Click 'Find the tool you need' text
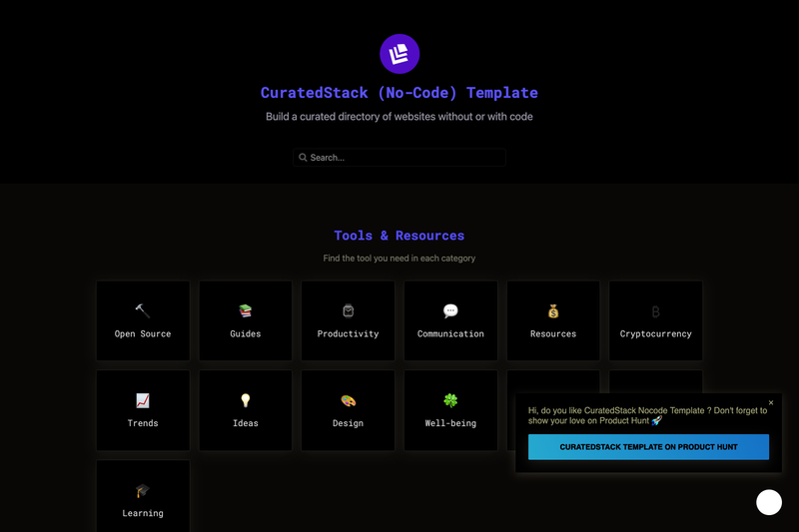Screen dimensions: 799x532 (x=399, y=259)
